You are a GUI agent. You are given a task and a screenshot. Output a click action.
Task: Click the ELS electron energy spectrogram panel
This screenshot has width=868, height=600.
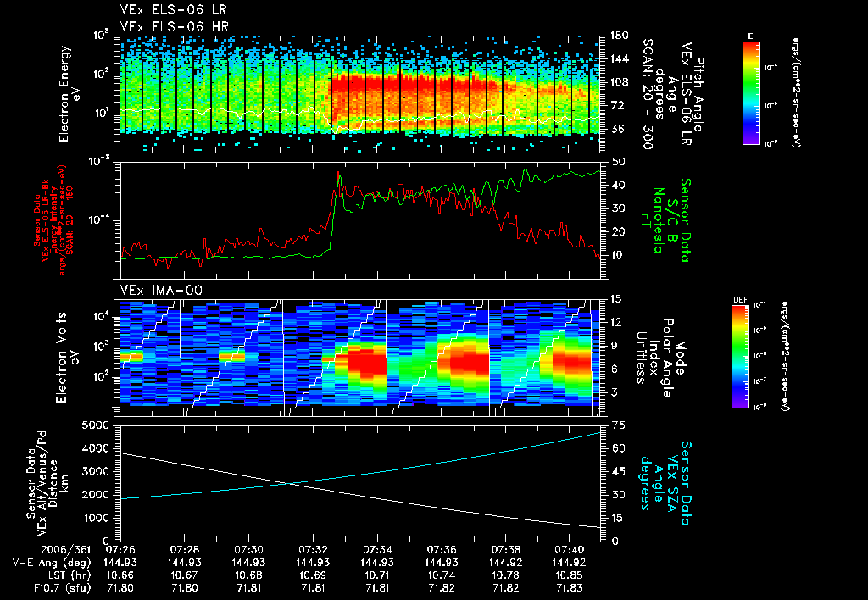click(x=359, y=94)
